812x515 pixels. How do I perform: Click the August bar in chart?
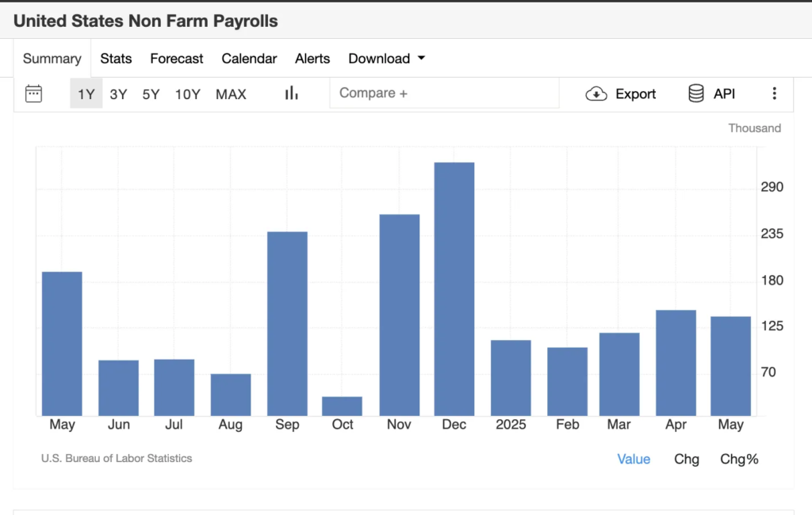click(231, 395)
